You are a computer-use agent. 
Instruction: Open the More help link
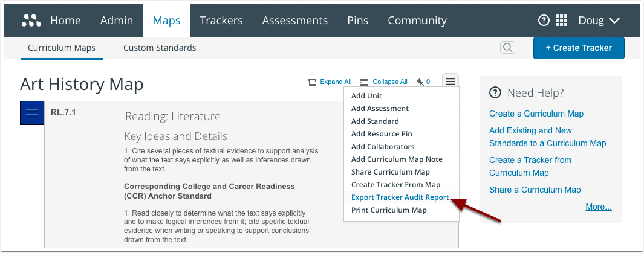(x=598, y=207)
